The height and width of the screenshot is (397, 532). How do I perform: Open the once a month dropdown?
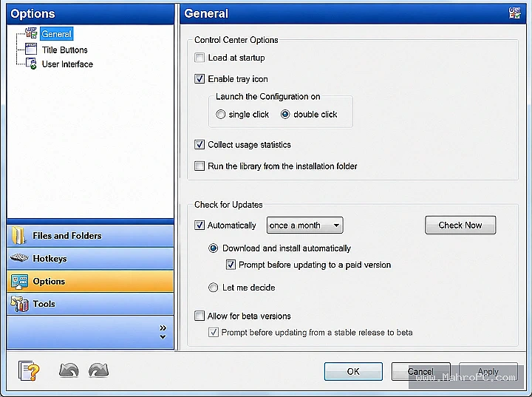[x=304, y=225]
